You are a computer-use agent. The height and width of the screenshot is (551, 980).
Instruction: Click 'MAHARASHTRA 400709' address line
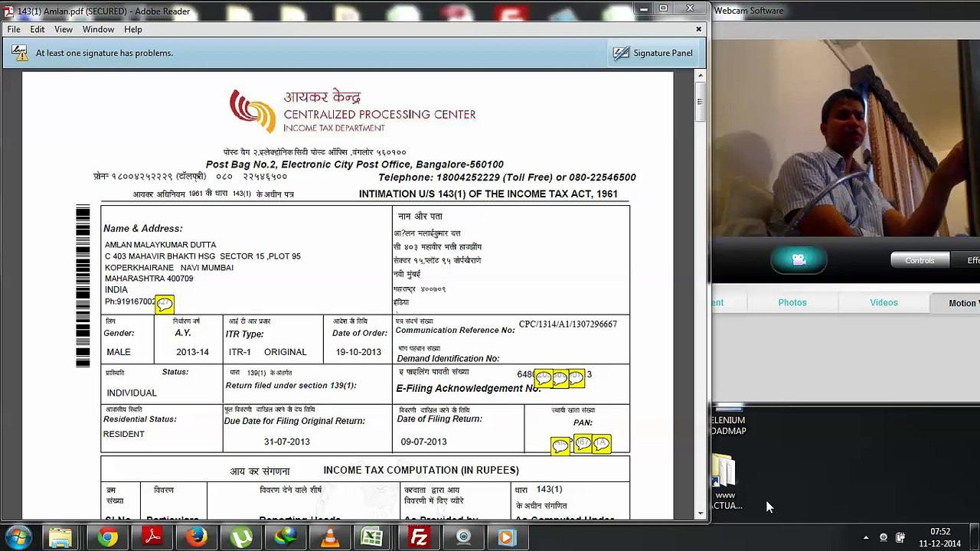pos(149,279)
